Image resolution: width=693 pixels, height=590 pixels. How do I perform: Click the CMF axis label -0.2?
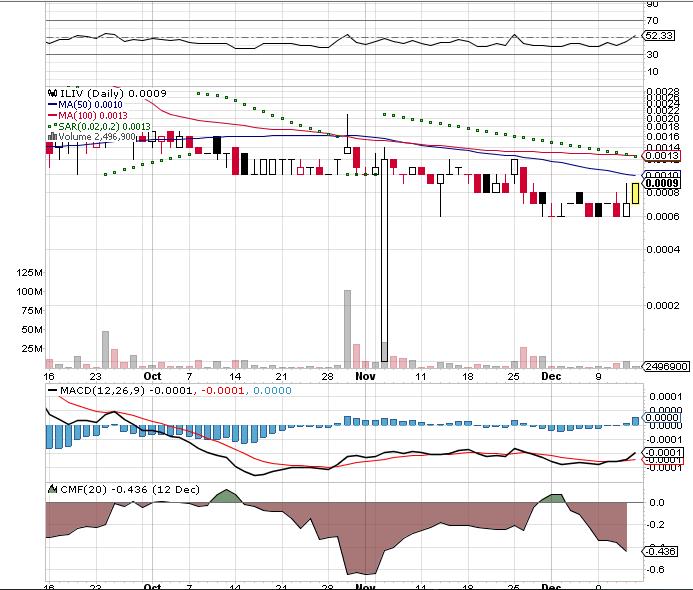(655, 525)
